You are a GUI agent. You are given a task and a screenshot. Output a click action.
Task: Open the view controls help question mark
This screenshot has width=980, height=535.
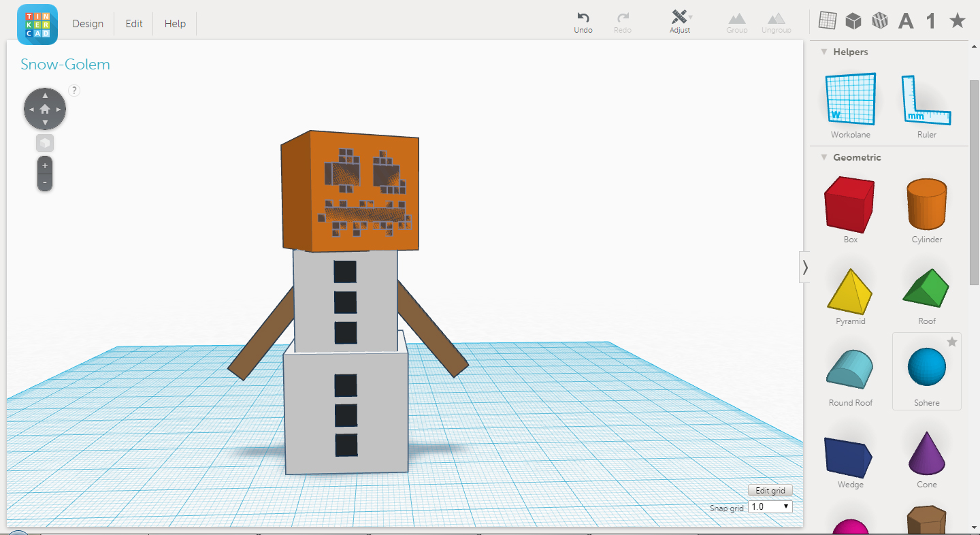pyautogui.click(x=75, y=90)
